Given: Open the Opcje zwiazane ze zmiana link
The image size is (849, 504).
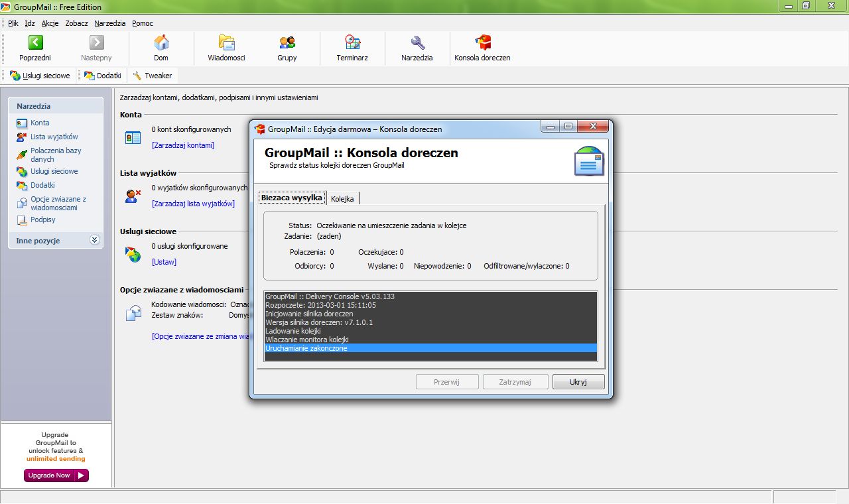Looking at the screenshot, I should coord(201,336).
